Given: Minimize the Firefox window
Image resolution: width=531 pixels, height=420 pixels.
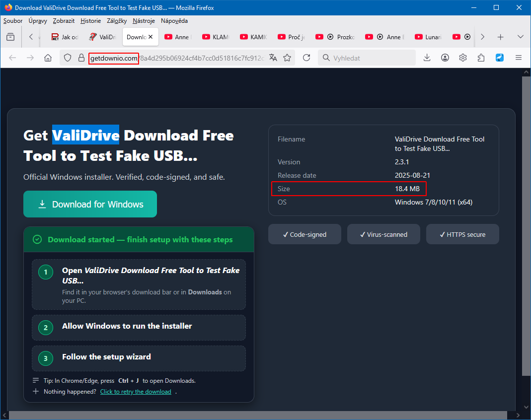Looking at the screenshot, I should (474, 7).
